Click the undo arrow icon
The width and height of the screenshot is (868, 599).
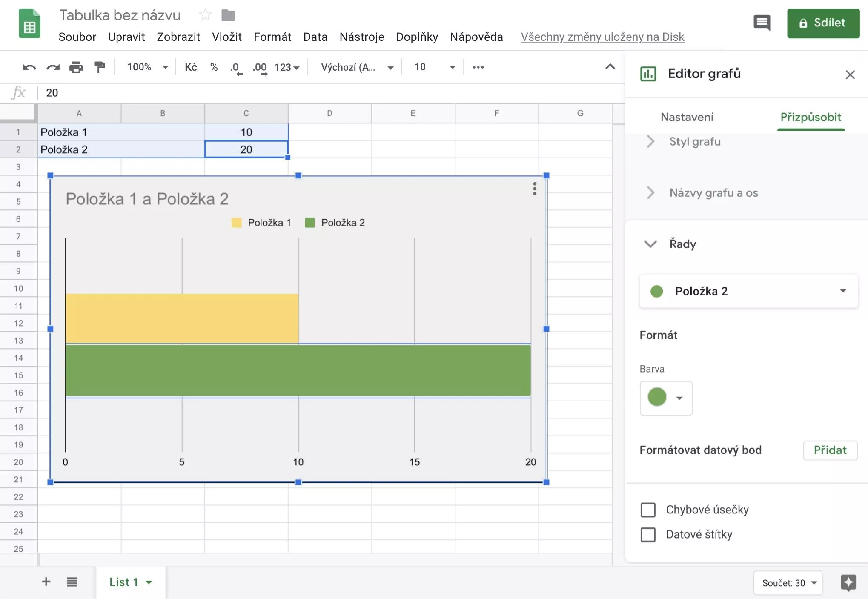(x=29, y=67)
